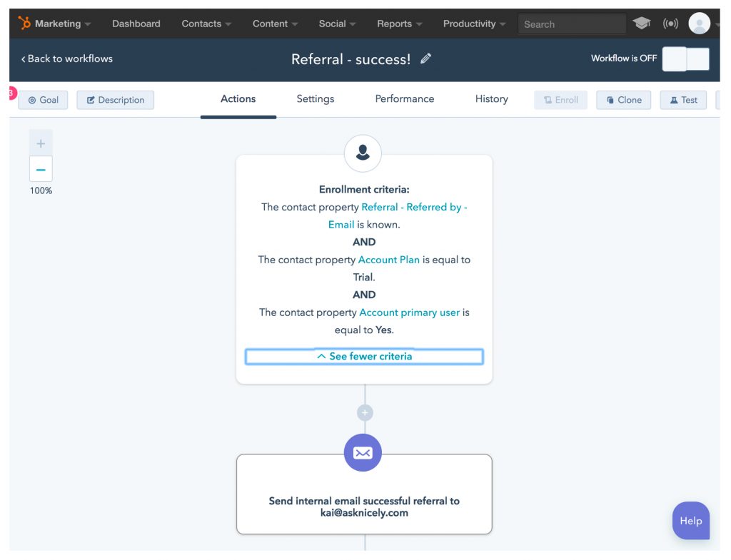
Task: Click the Goal button
Action: pyautogui.click(x=43, y=100)
